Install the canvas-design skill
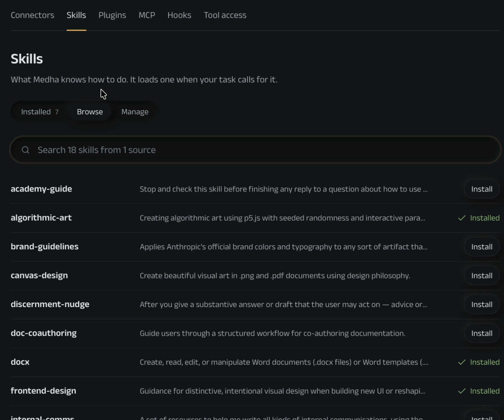 482,276
